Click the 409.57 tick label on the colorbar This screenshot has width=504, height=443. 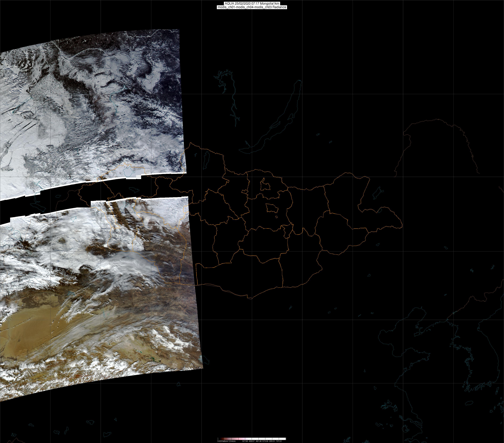click(x=252, y=441)
